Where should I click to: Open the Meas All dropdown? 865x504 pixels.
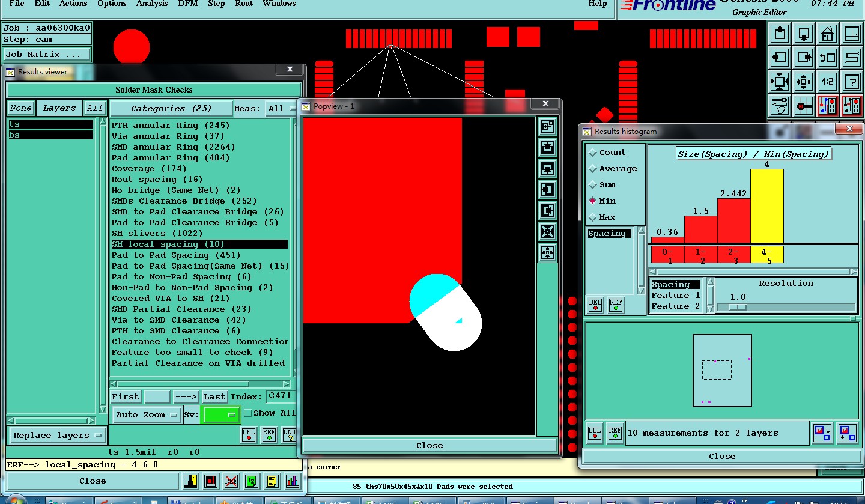[x=281, y=109]
